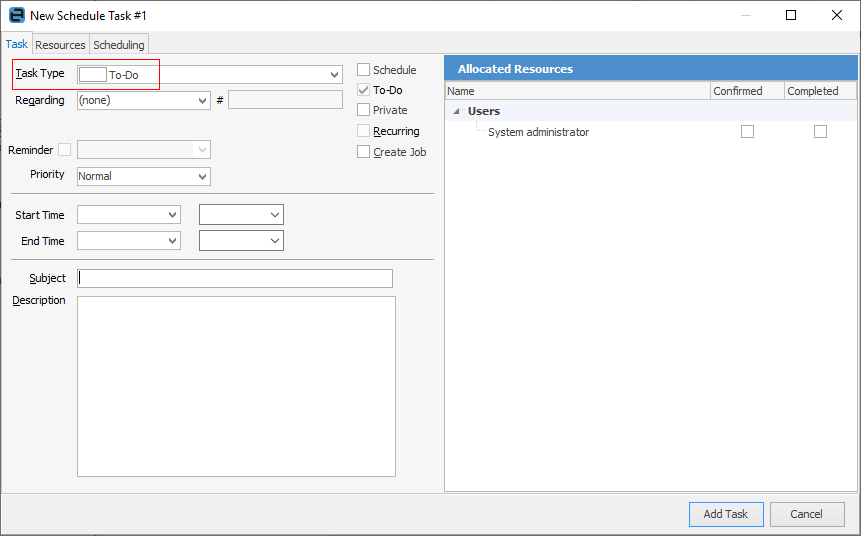Switch to the Resources tab

click(x=60, y=45)
